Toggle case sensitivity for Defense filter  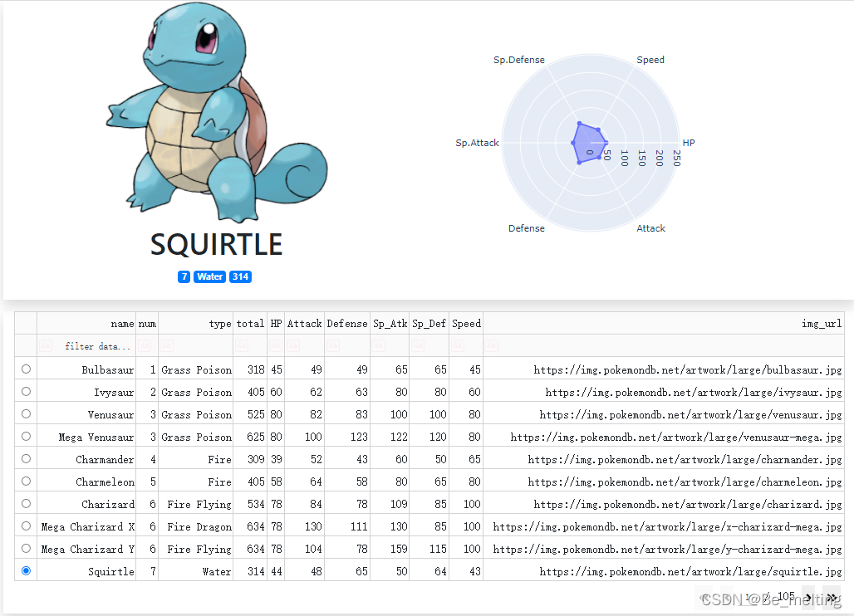333,345
